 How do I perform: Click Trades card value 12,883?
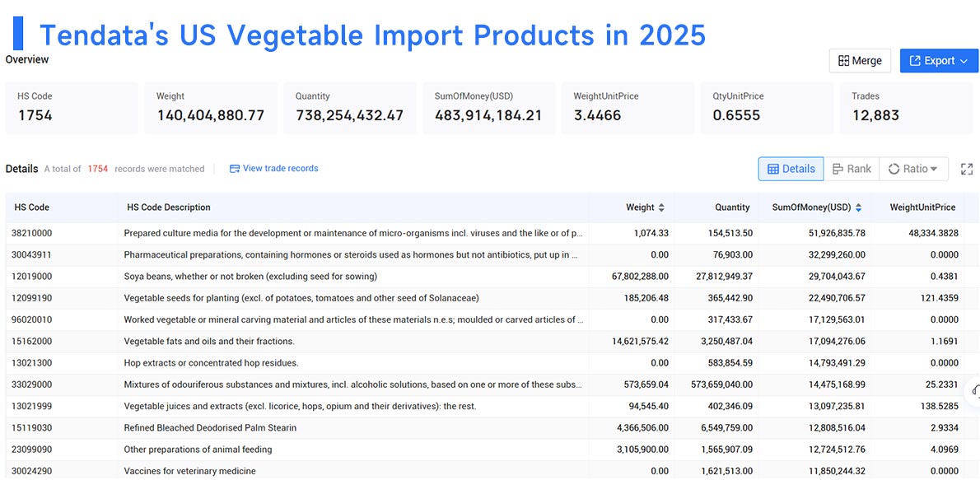(x=875, y=115)
